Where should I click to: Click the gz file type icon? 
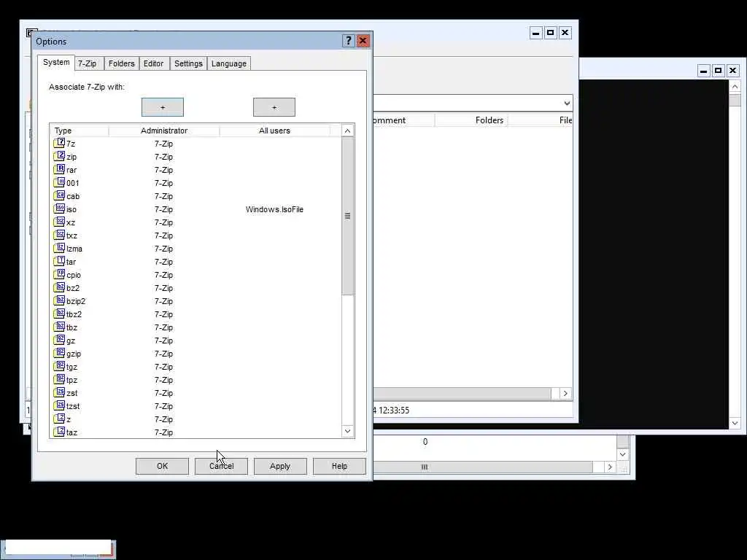(x=59, y=340)
